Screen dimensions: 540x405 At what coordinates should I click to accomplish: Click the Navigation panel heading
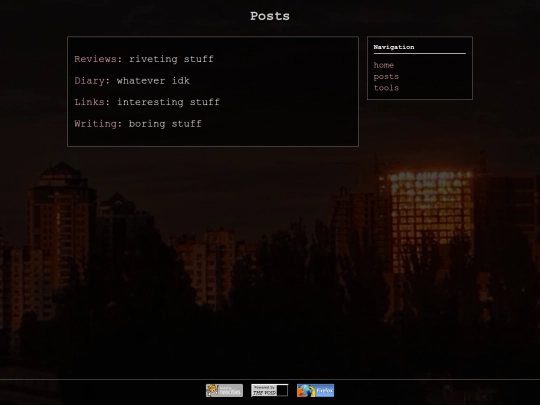394,47
